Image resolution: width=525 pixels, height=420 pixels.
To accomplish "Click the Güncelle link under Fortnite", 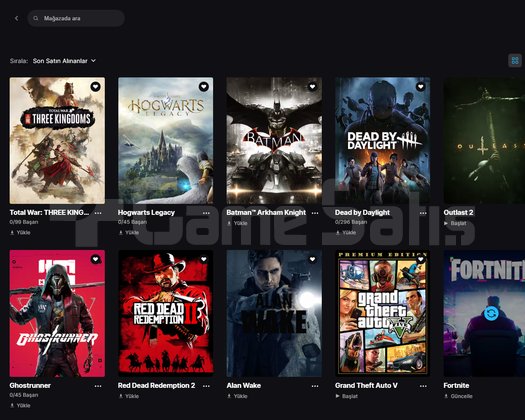I will (x=458, y=396).
